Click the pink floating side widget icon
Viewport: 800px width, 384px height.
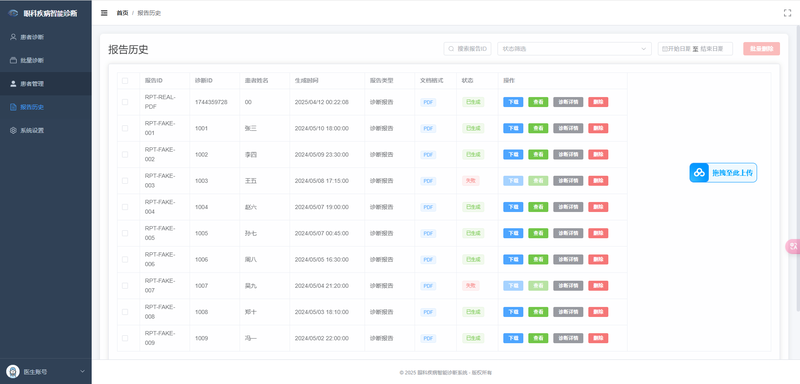pyautogui.click(x=793, y=246)
